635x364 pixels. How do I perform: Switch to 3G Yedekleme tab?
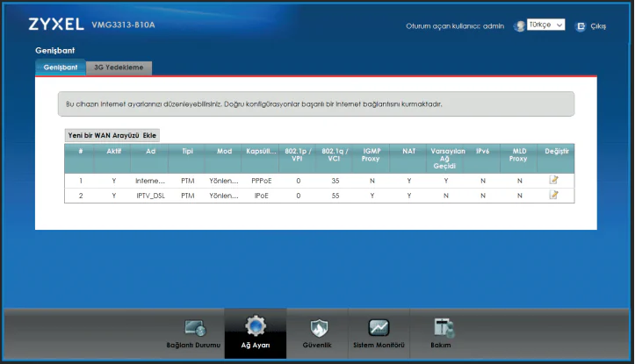click(x=122, y=68)
